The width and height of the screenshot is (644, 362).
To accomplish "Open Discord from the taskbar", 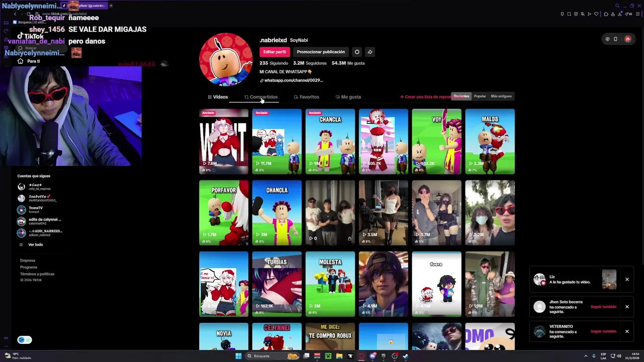I will click(372, 356).
